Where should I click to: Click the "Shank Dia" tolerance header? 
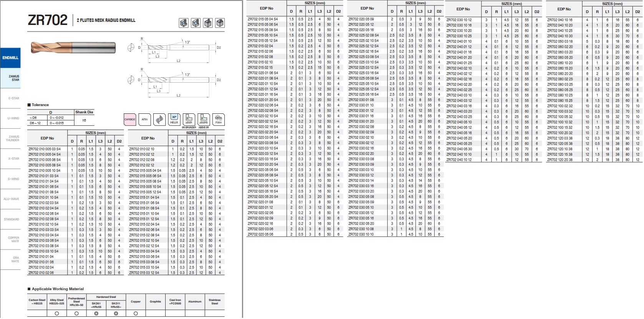[x=84, y=112]
